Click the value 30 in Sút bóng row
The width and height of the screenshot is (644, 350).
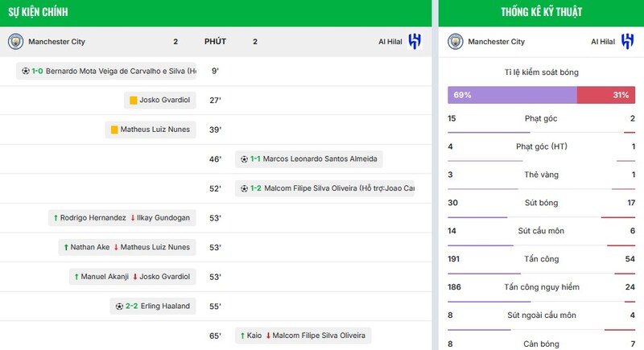[452, 203]
